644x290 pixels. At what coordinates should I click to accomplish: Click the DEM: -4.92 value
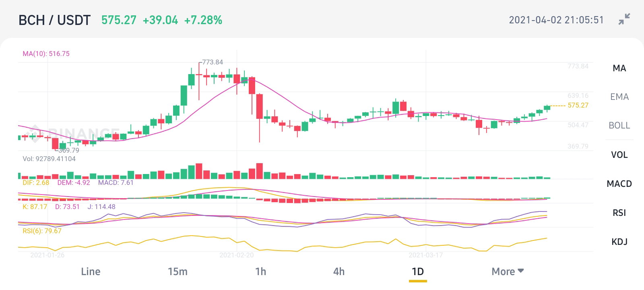(74, 182)
